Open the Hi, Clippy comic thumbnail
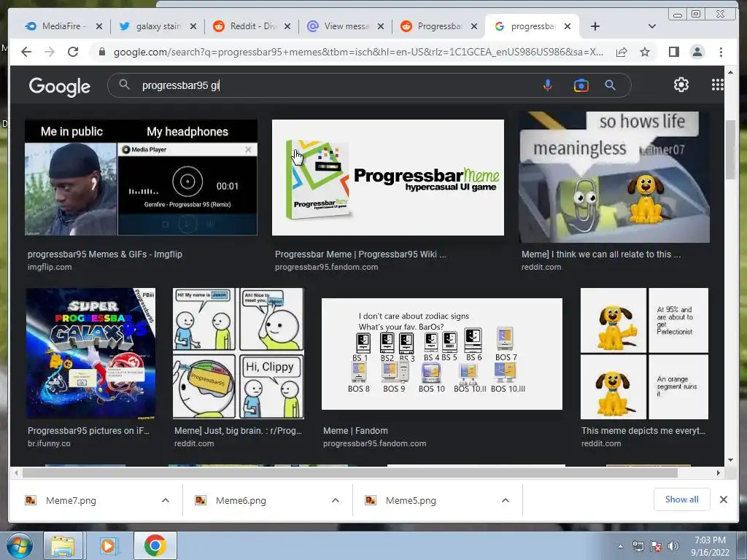747x560 pixels. click(x=239, y=354)
